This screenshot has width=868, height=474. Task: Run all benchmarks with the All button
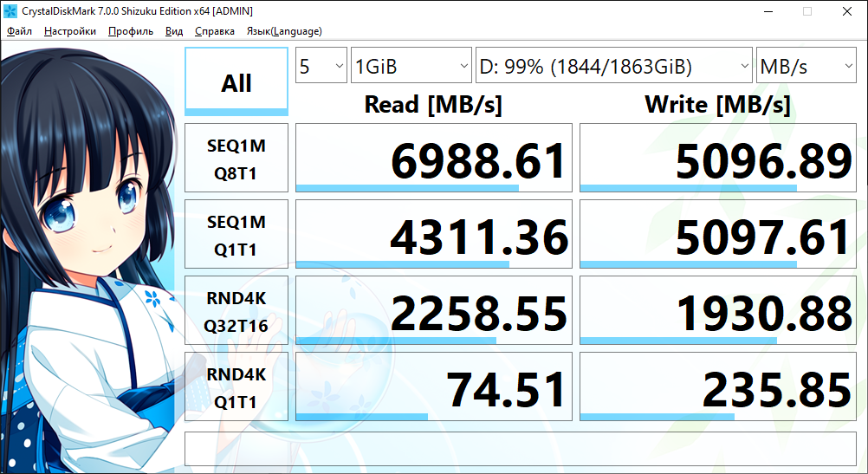point(236,81)
